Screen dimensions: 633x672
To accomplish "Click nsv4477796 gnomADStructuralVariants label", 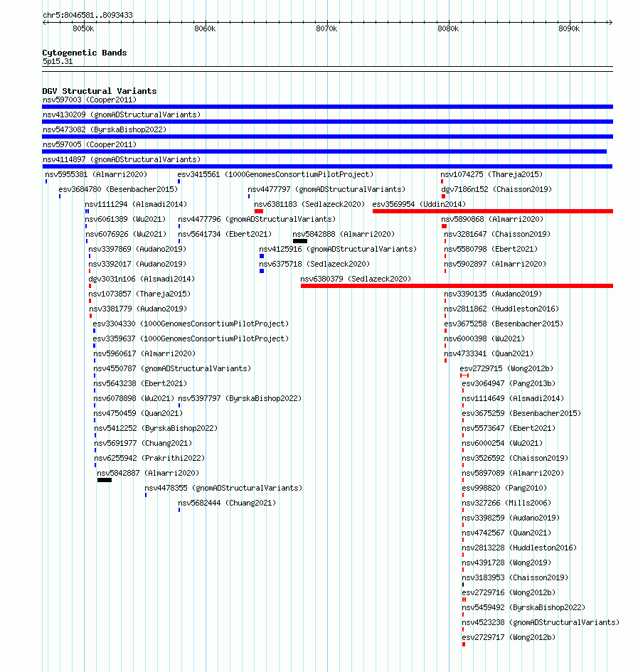I will pos(257,220).
